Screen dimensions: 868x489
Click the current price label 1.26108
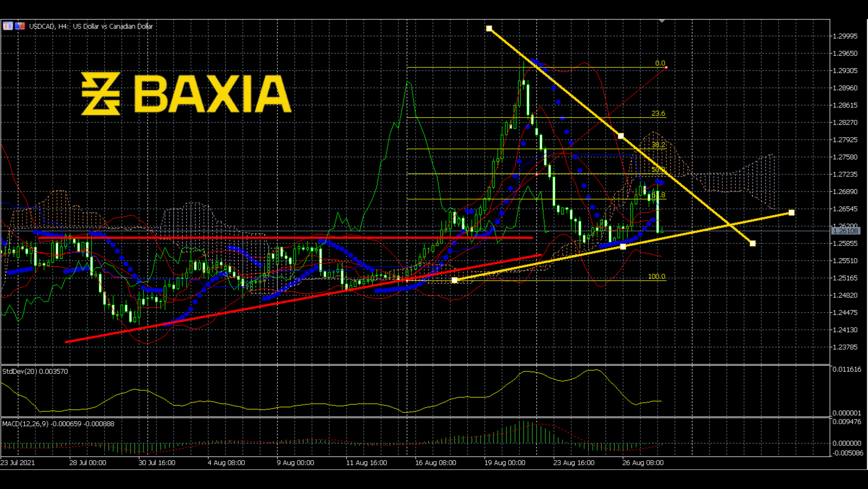pyautogui.click(x=845, y=231)
